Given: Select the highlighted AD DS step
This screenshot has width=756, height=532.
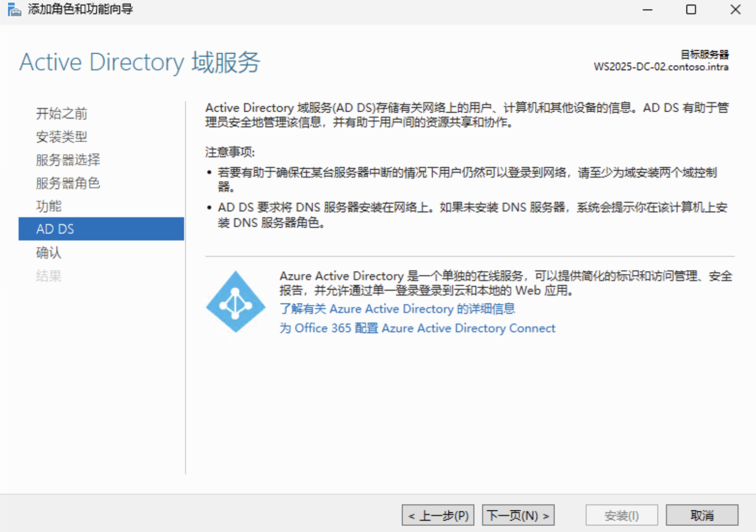Looking at the screenshot, I should (101, 229).
